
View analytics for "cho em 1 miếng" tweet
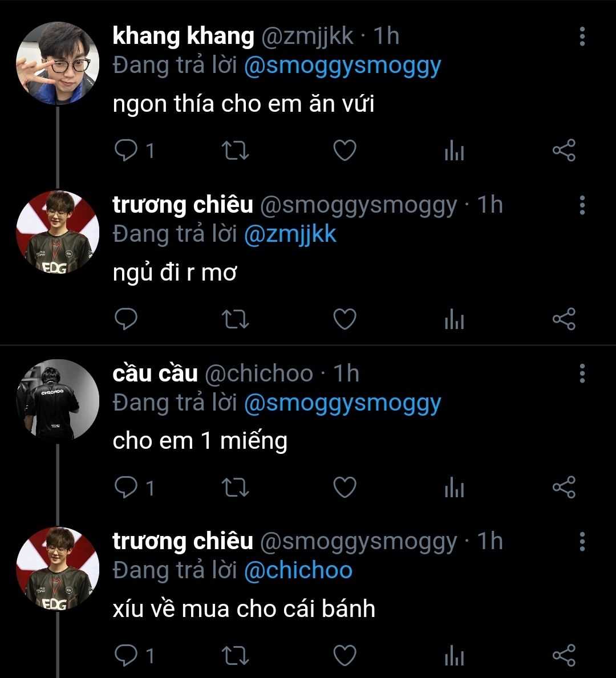point(454,488)
